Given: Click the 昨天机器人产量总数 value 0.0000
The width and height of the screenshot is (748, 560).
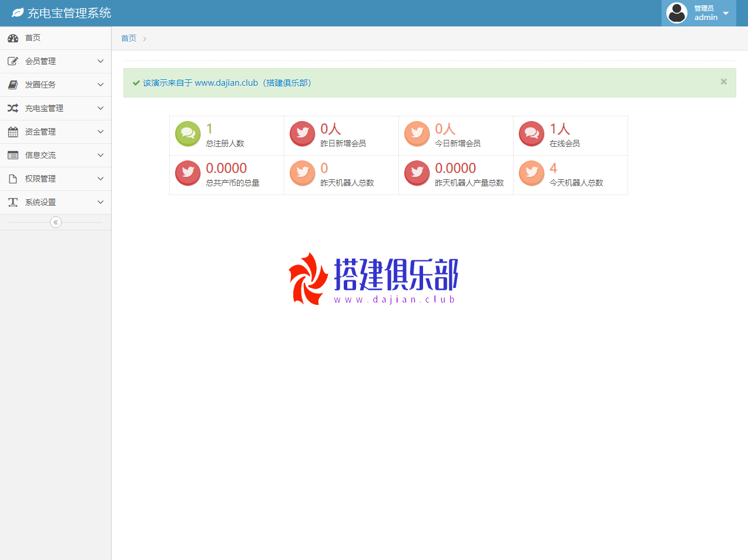Looking at the screenshot, I should [x=455, y=168].
